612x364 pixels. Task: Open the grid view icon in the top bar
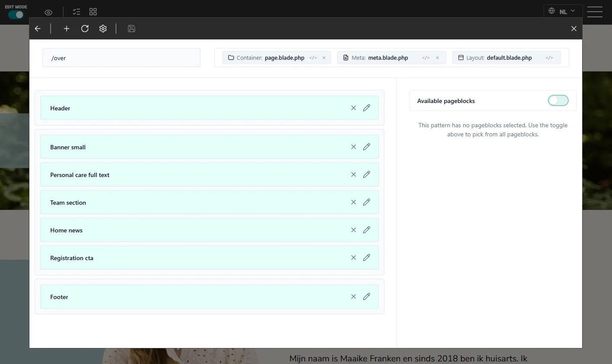pos(93,12)
